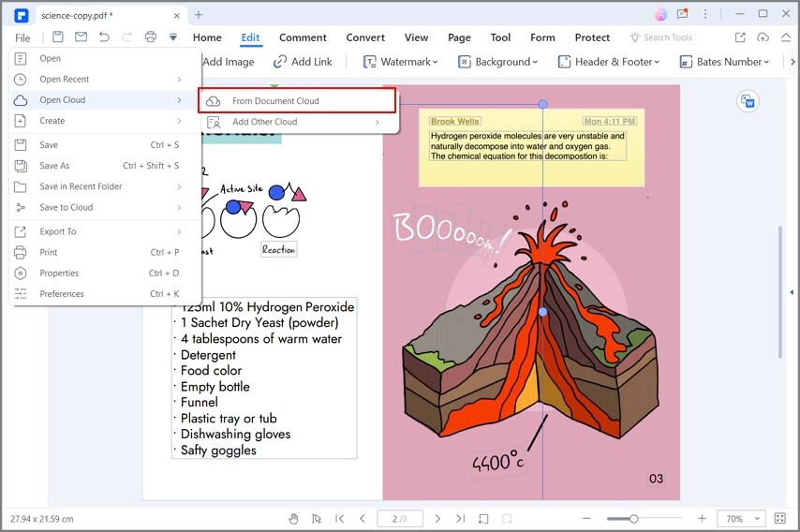Open the File menu
This screenshot has height=532, width=800.
tap(22, 37)
